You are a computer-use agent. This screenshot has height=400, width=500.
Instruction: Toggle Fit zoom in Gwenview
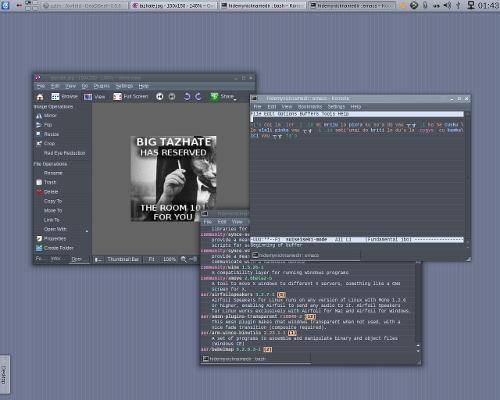(x=151, y=259)
